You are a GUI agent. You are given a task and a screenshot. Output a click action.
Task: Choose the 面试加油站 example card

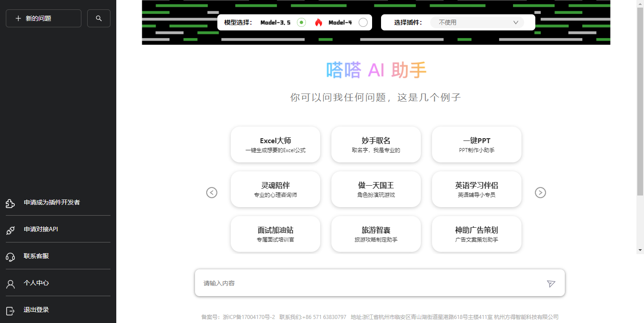point(275,234)
